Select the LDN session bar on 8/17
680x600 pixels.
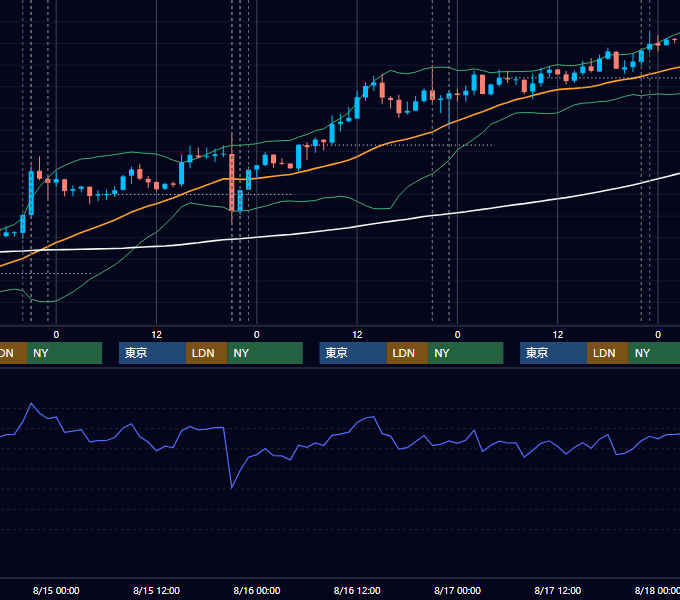pyautogui.click(x=608, y=353)
